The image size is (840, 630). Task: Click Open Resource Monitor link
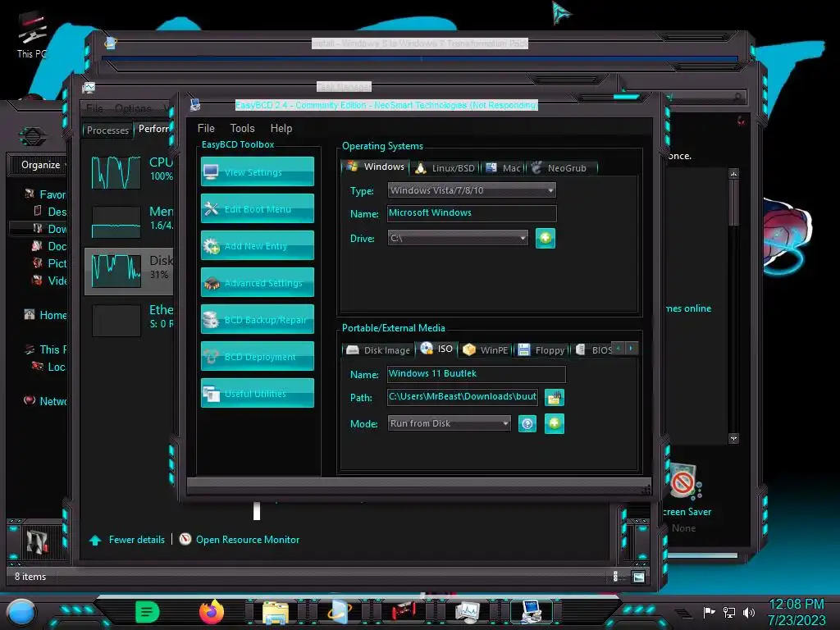[248, 540]
